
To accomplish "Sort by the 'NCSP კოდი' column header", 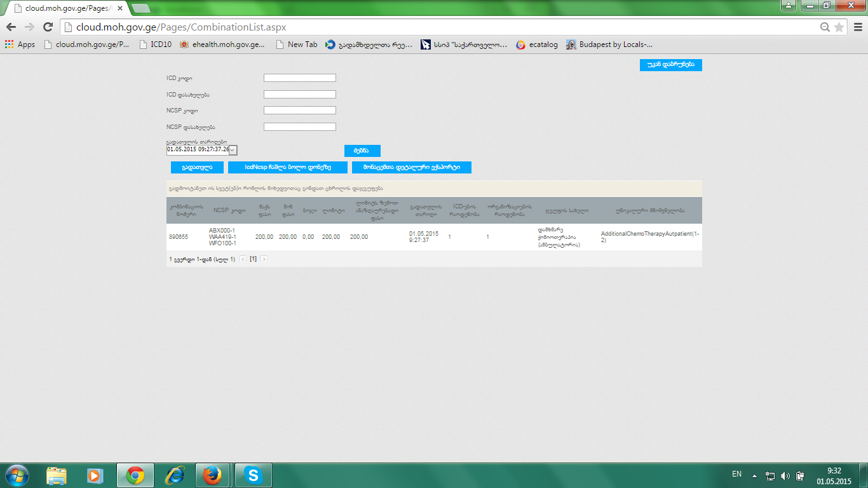I will (229, 210).
